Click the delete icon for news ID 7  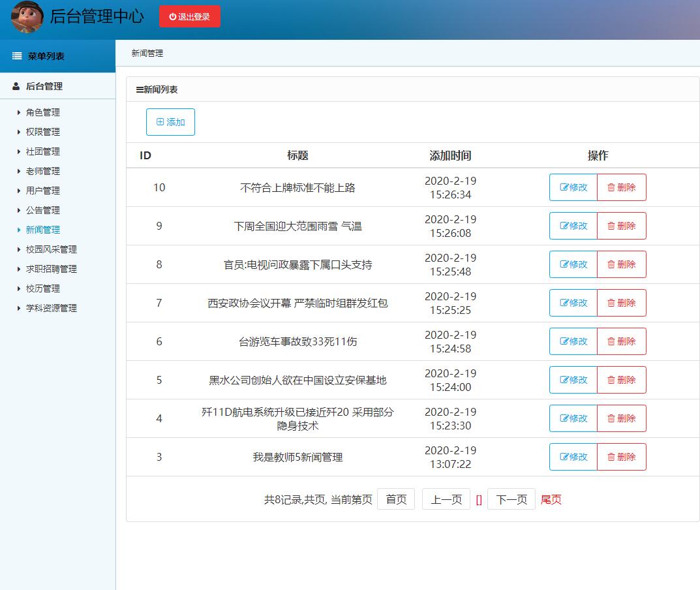tap(613, 303)
